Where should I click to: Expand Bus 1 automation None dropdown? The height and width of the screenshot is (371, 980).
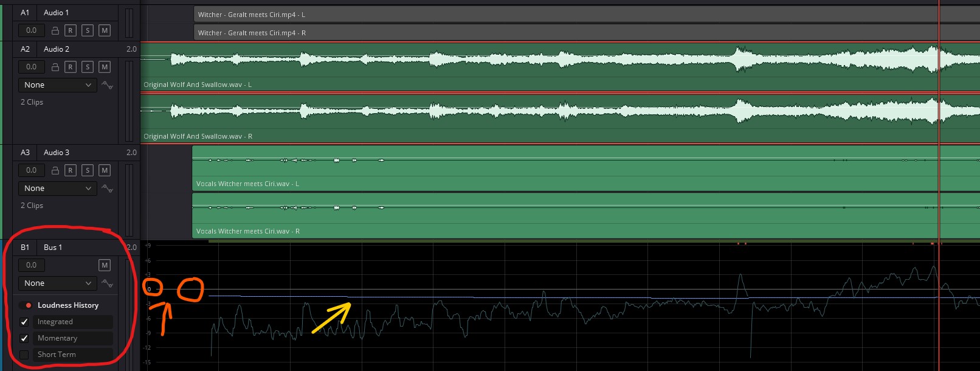(x=58, y=283)
